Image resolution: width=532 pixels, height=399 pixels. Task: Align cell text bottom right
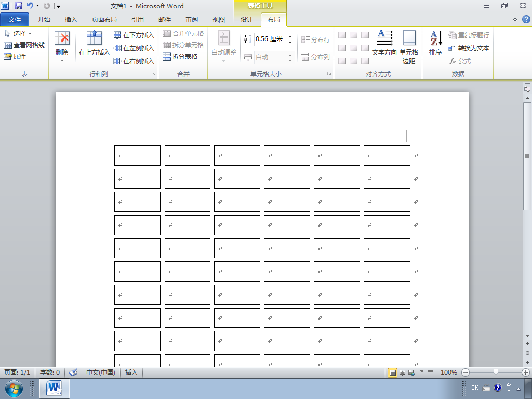pyautogui.click(x=365, y=61)
